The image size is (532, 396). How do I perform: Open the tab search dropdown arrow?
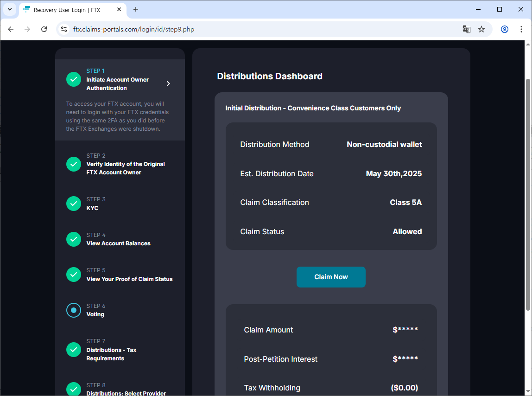pyautogui.click(x=10, y=10)
